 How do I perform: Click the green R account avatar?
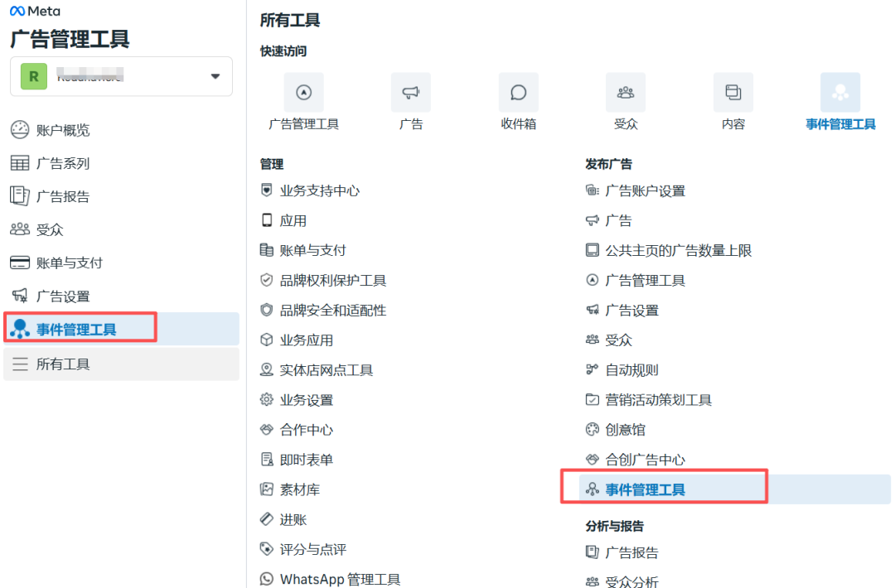click(x=34, y=76)
